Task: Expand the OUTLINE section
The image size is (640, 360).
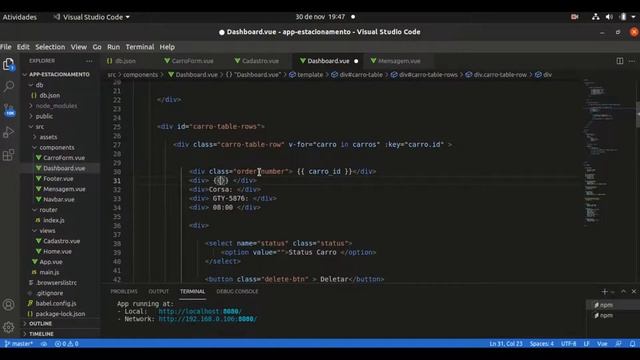Action: [x=40, y=323]
